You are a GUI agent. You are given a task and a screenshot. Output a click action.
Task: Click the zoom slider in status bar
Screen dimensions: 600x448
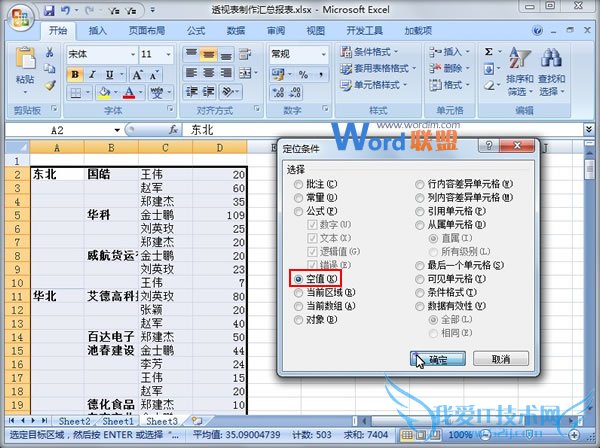click(x=530, y=435)
